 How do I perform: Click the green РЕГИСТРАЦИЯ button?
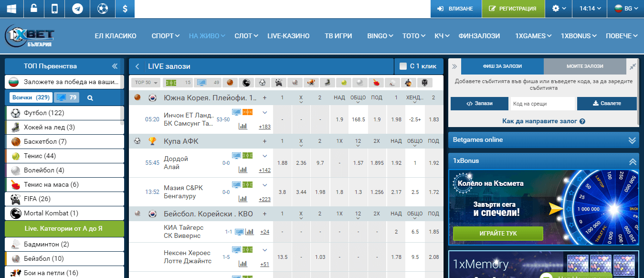click(513, 9)
